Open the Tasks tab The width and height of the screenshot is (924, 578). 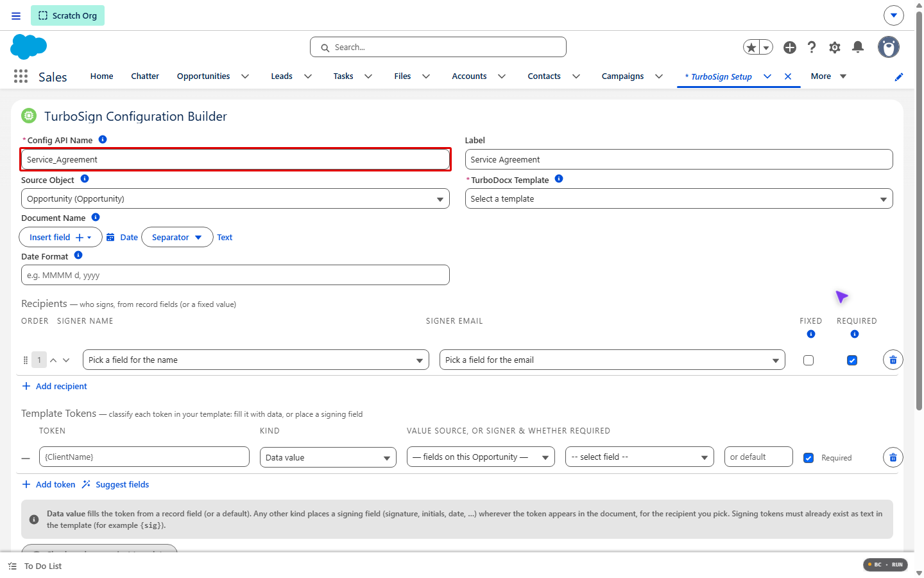[343, 76]
